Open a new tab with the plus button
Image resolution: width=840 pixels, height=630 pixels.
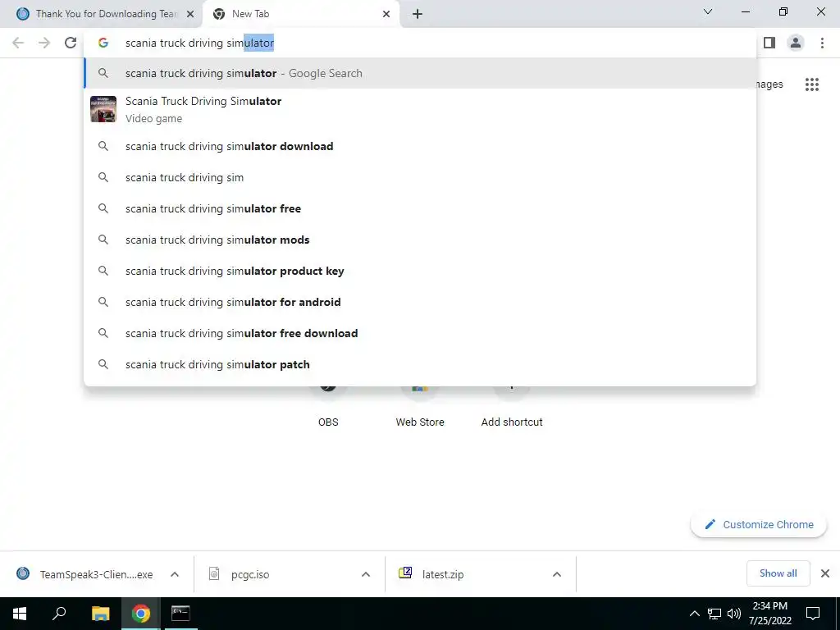tap(418, 15)
